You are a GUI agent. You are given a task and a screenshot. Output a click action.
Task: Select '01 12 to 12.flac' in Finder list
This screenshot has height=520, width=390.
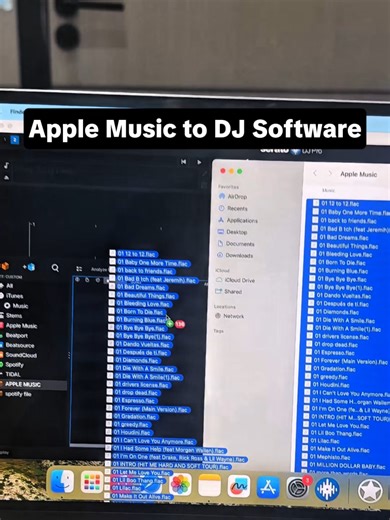pos(340,203)
